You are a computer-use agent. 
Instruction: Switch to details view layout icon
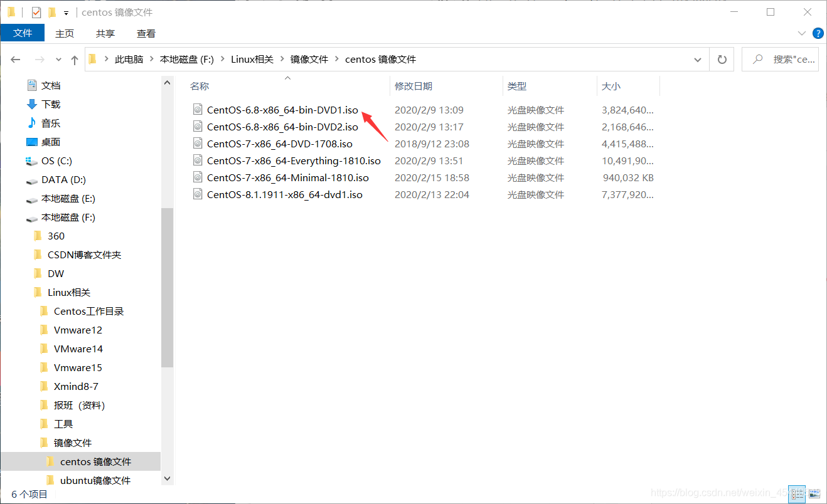[x=797, y=495]
